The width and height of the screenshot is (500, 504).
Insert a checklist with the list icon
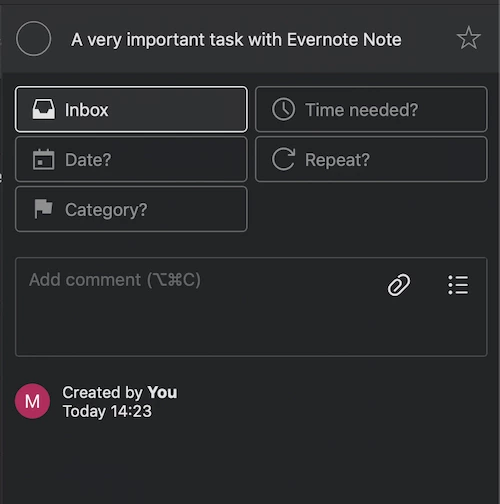click(x=458, y=285)
